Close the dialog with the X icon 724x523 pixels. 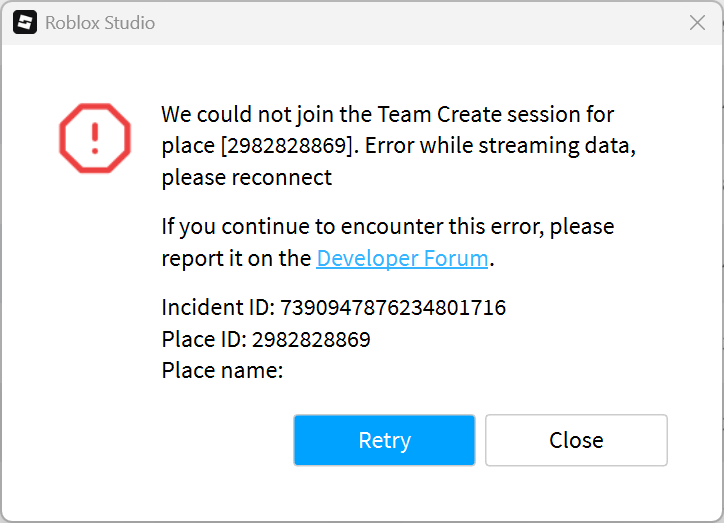pyautogui.click(x=697, y=23)
